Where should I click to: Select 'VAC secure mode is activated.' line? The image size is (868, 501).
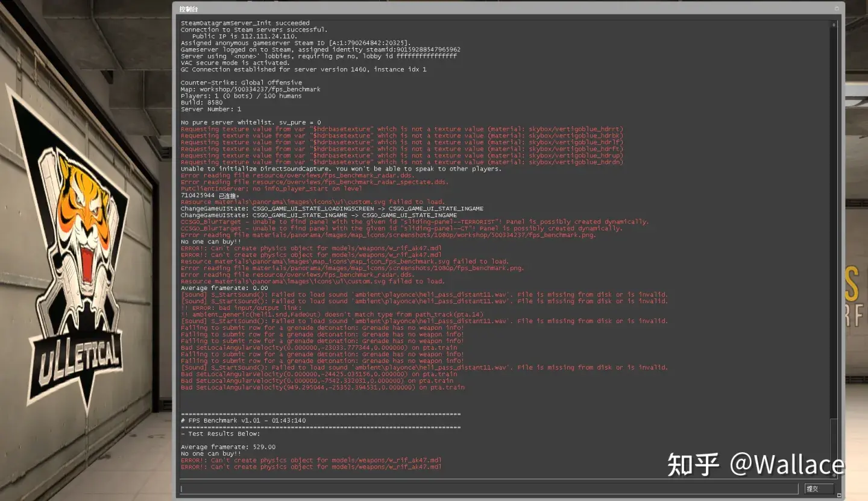click(x=235, y=63)
